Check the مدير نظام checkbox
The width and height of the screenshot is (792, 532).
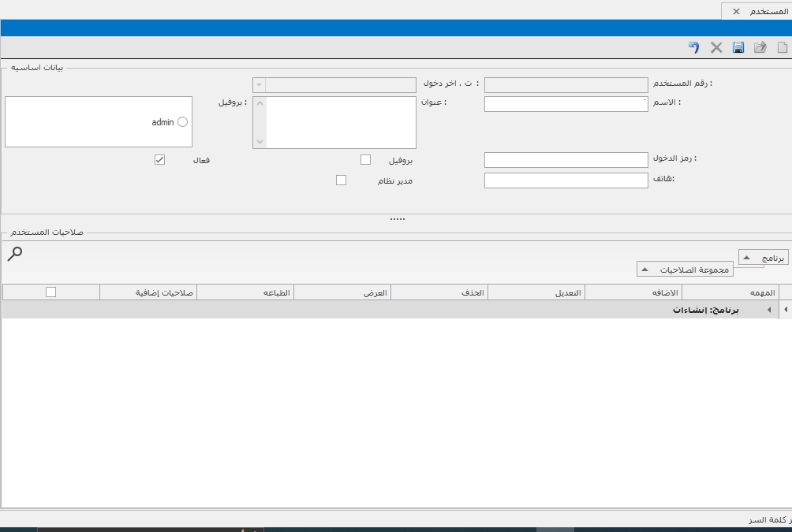click(341, 180)
